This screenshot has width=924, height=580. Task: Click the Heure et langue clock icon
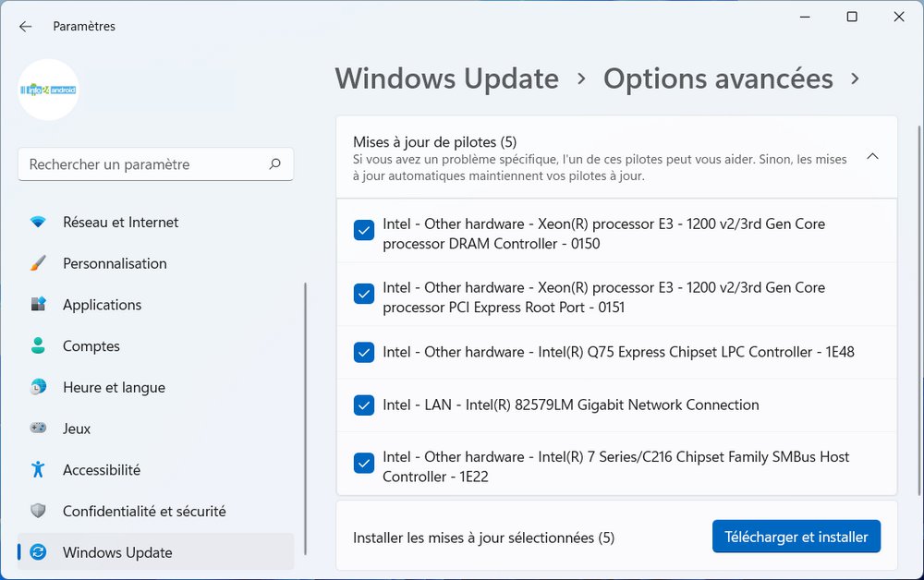point(38,387)
